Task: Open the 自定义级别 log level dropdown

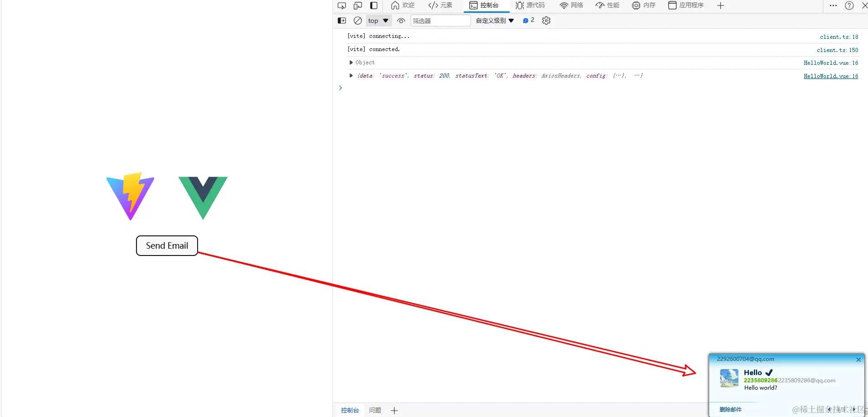Action: coord(495,21)
